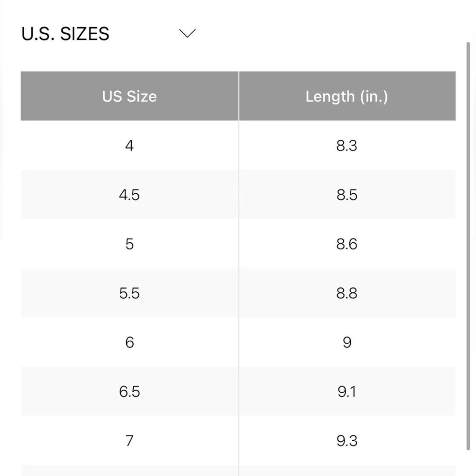Click the Length (in.) column header
This screenshot has width=476, height=476.
347,96
